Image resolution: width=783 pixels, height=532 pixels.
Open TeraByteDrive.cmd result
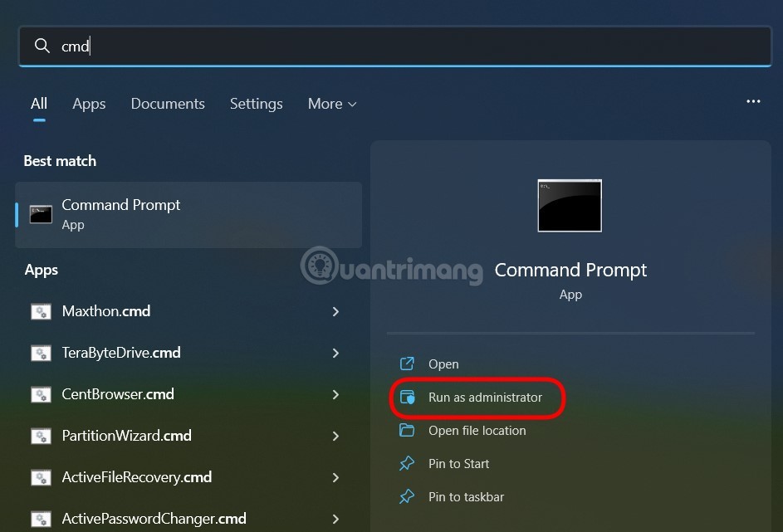click(x=121, y=353)
